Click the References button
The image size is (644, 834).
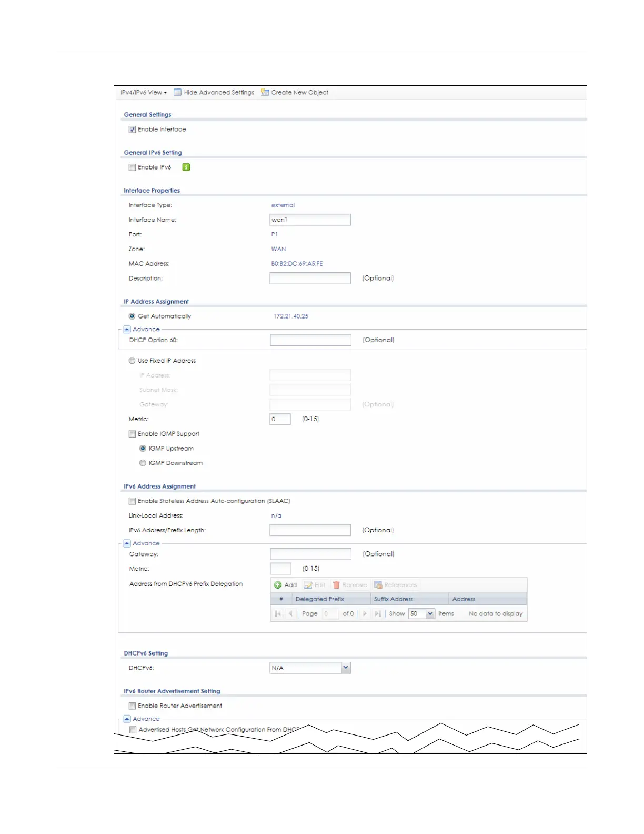click(x=396, y=585)
